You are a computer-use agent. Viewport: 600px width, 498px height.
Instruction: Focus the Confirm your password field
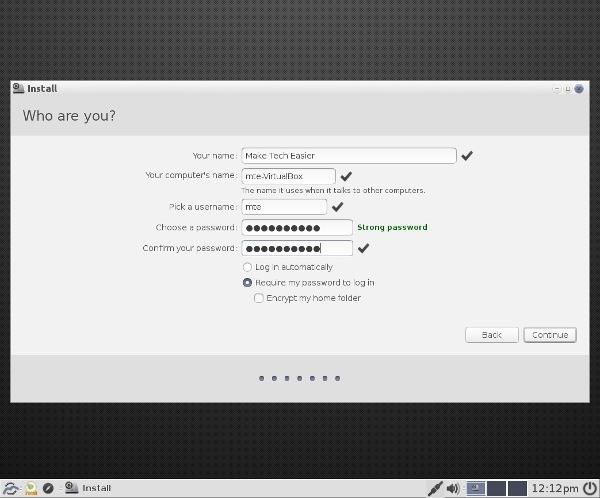pyautogui.click(x=297, y=248)
